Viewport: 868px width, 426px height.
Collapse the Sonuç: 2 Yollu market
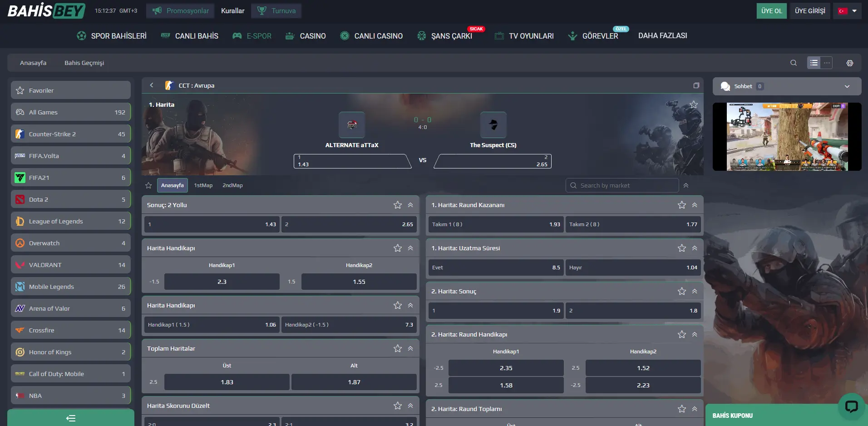click(x=410, y=205)
